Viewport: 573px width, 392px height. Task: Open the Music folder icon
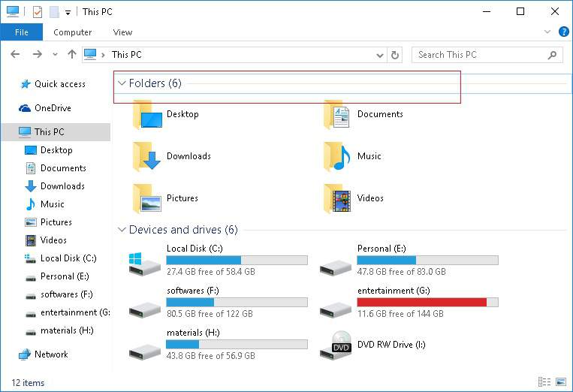click(337, 157)
